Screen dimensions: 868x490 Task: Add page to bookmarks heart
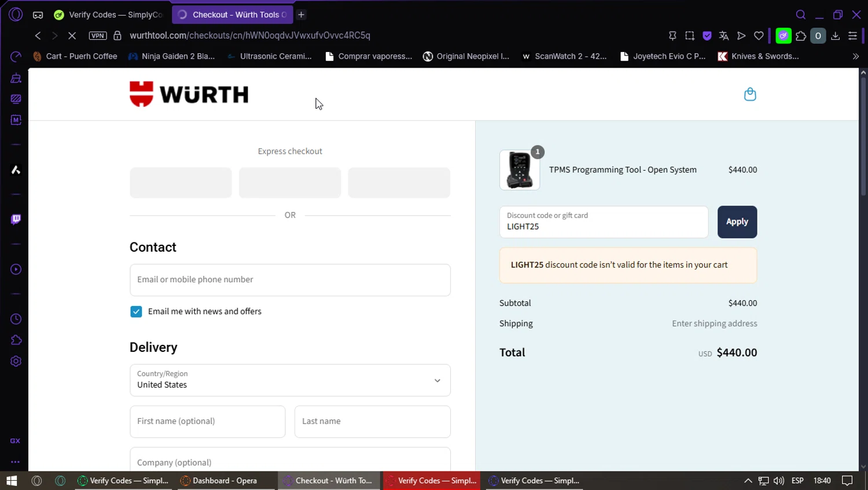759,36
